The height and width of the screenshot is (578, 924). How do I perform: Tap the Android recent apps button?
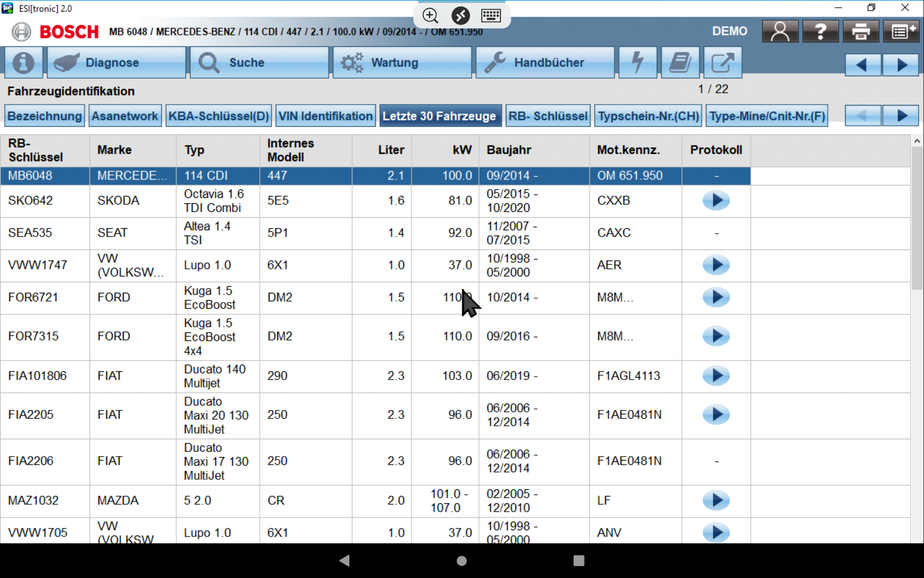[579, 561]
